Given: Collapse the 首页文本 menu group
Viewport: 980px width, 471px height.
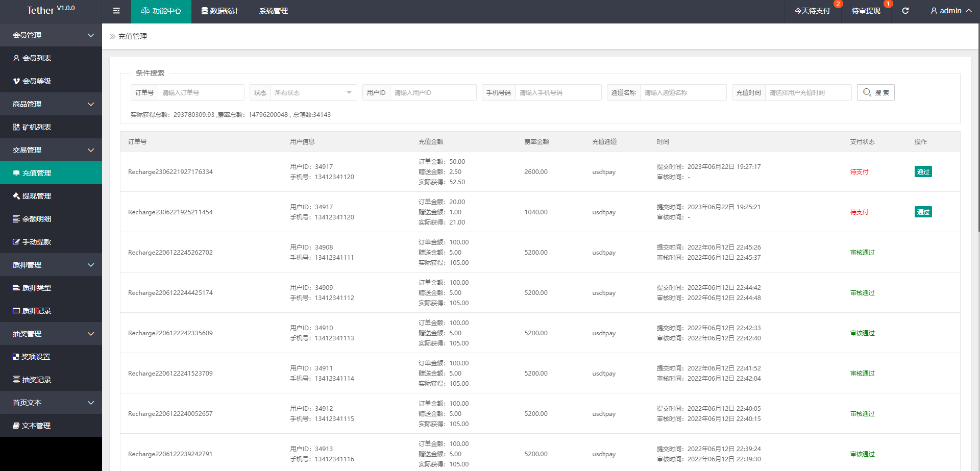Looking at the screenshot, I should point(51,403).
